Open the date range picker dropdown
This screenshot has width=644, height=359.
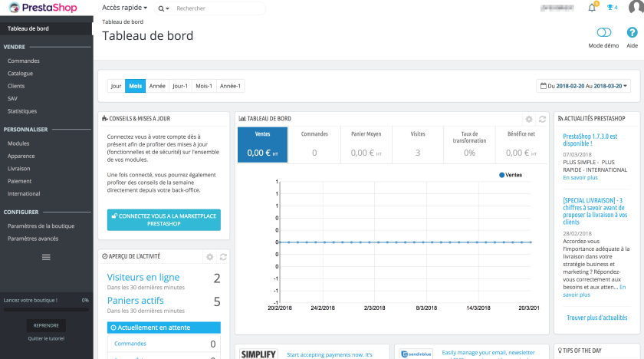click(x=584, y=86)
